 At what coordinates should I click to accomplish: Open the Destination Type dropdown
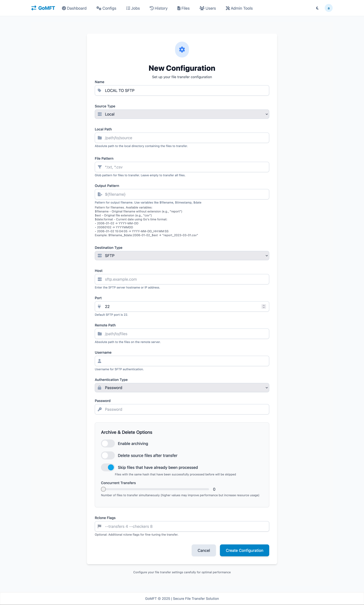click(182, 256)
